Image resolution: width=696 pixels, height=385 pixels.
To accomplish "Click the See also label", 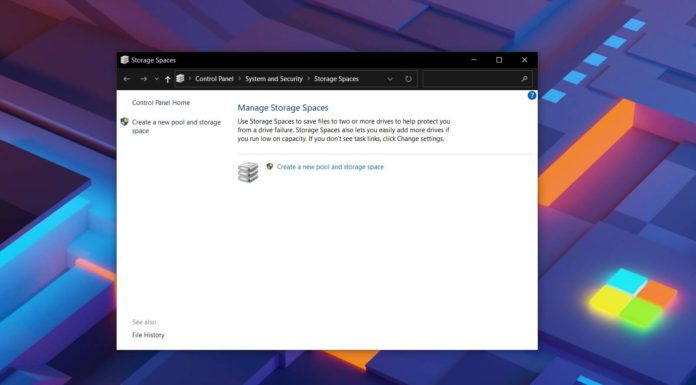I will 144,322.
